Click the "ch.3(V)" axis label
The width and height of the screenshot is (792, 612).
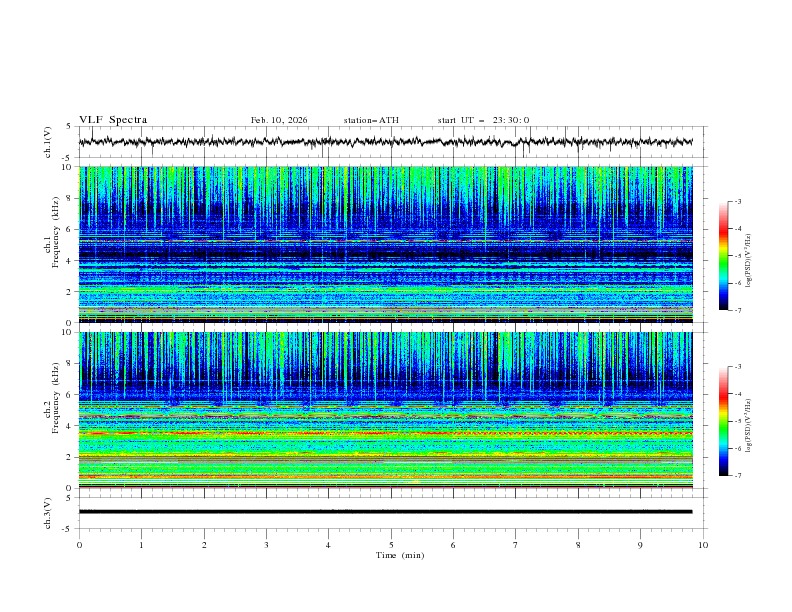[x=48, y=513]
